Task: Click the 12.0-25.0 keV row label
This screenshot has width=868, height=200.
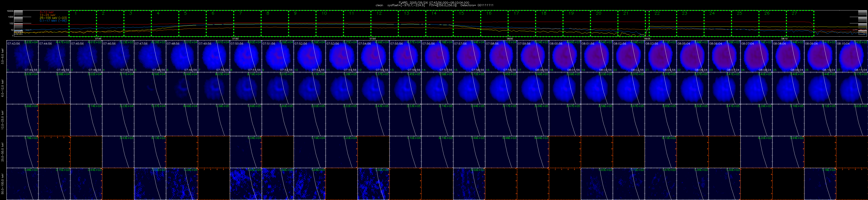Action: point(3,120)
